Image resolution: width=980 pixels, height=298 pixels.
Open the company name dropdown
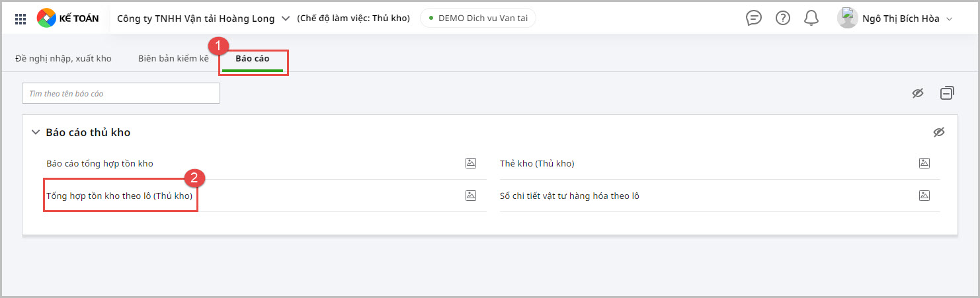(x=286, y=19)
